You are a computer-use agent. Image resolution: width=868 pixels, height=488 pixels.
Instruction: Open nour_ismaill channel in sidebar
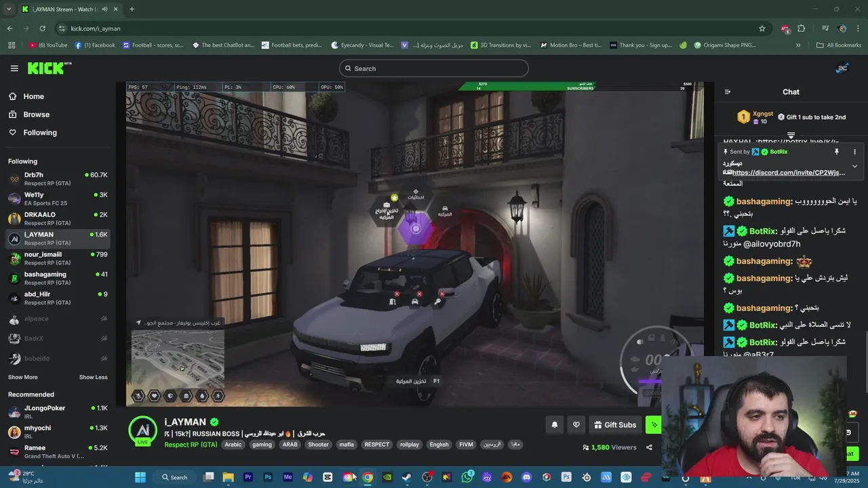click(58, 258)
